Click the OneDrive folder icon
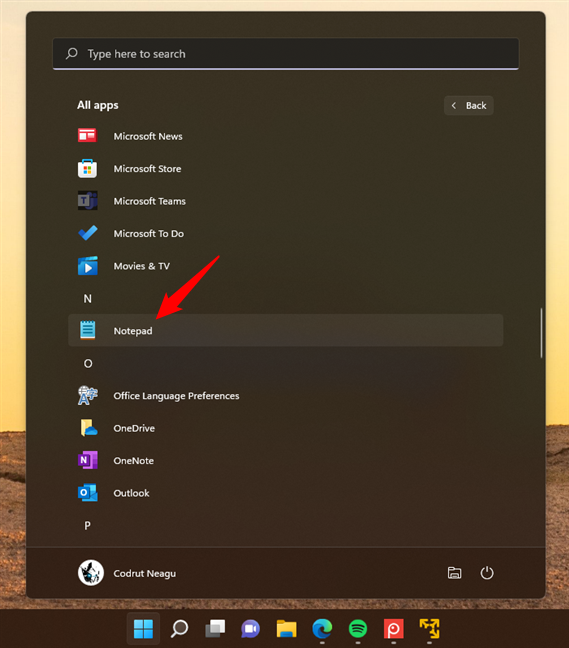This screenshot has height=648, width=569. point(88,428)
